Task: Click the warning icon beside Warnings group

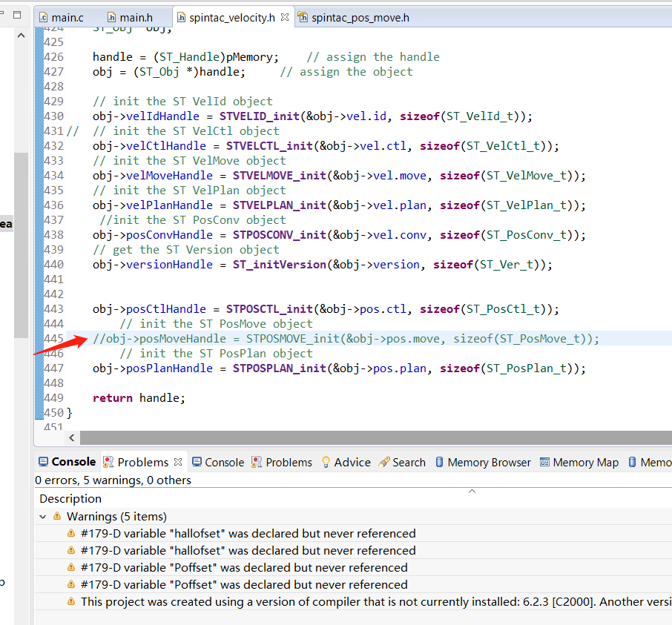Action: pyautogui.click(x=57, y=516)
